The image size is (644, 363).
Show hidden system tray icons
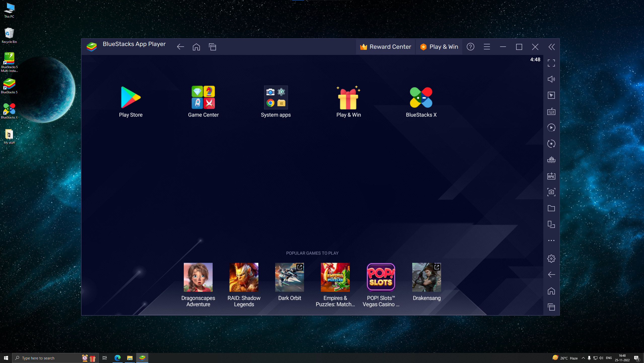(583, 358)
